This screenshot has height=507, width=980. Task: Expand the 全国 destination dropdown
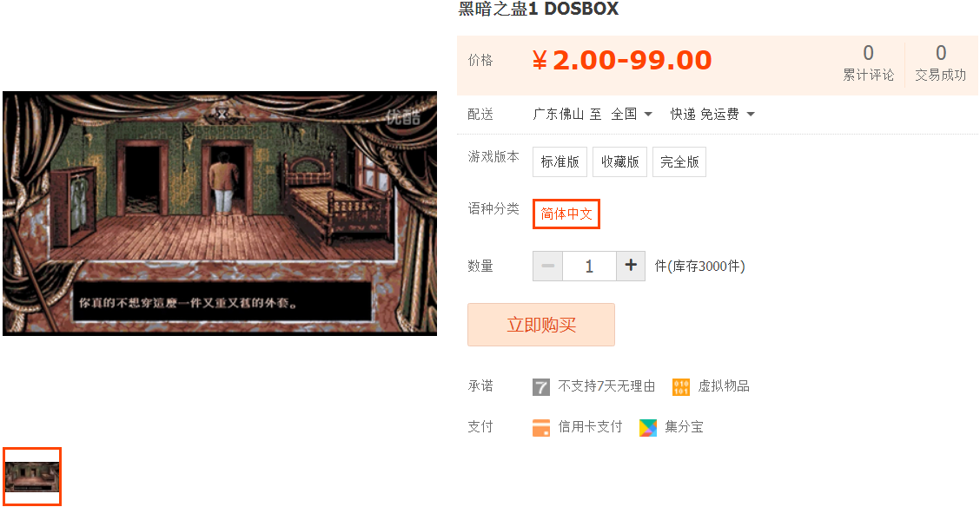pos(632,115)
